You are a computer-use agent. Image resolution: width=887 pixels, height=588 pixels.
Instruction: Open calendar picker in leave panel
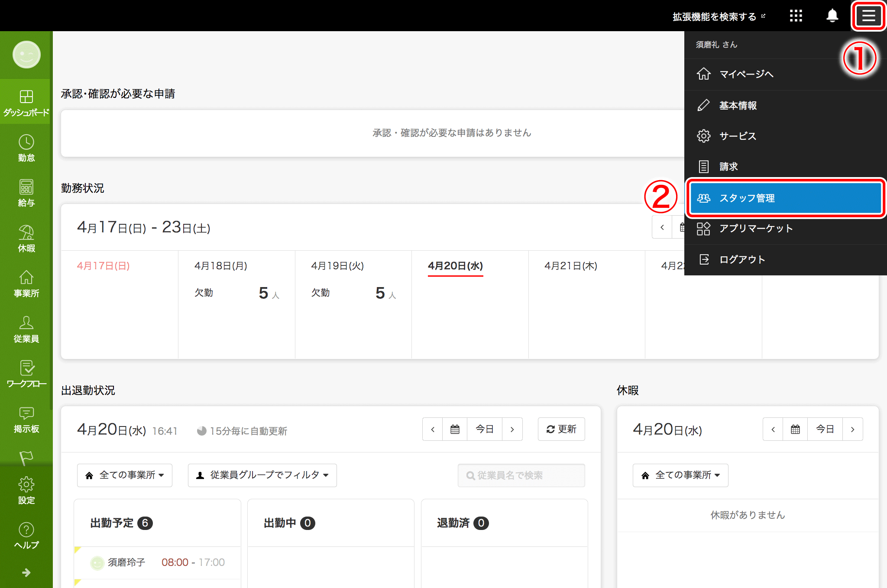pyautogui.click(x=795, y=429)
